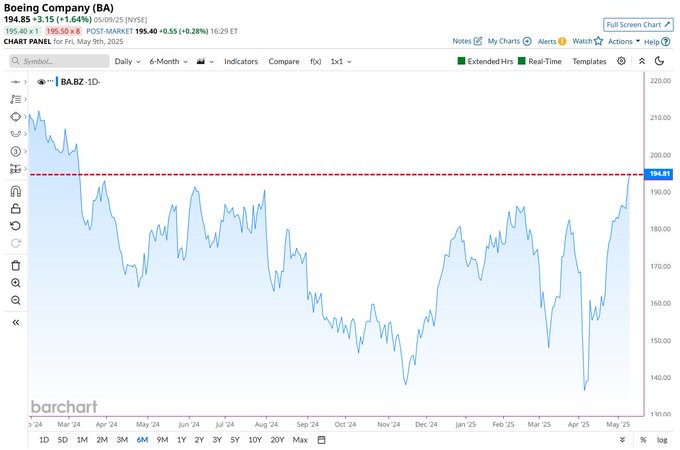Screen dimensions: 680x450
Task: Open the Compare menu
Action: pos(284,62)
